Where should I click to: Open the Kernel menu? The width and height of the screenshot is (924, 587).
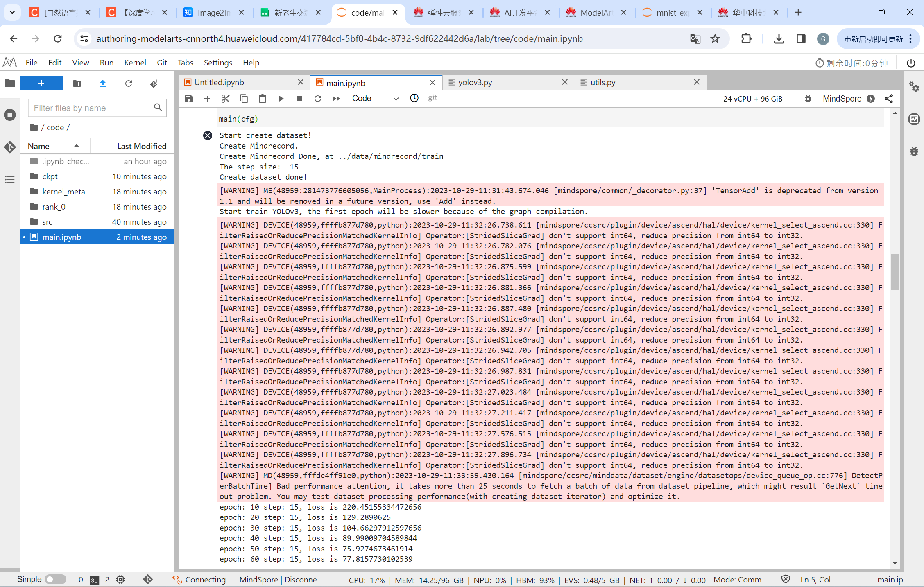(x=135, y=63)
